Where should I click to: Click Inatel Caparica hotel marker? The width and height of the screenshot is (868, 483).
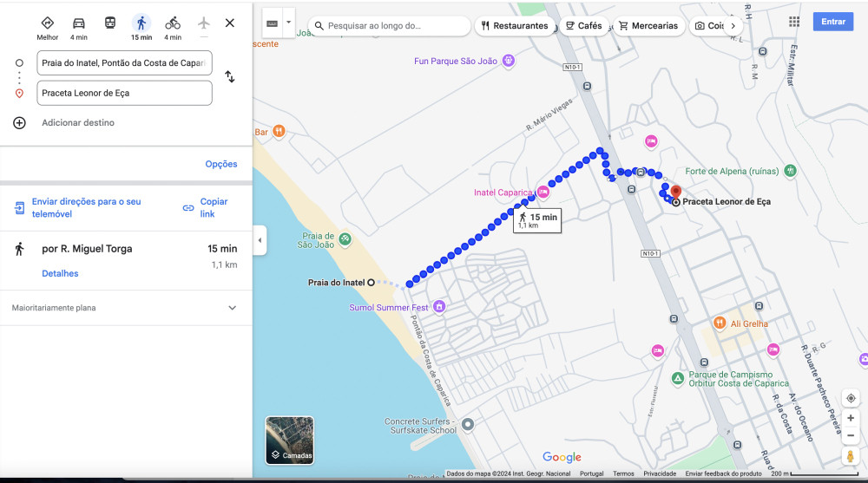(x=543, y=192)
